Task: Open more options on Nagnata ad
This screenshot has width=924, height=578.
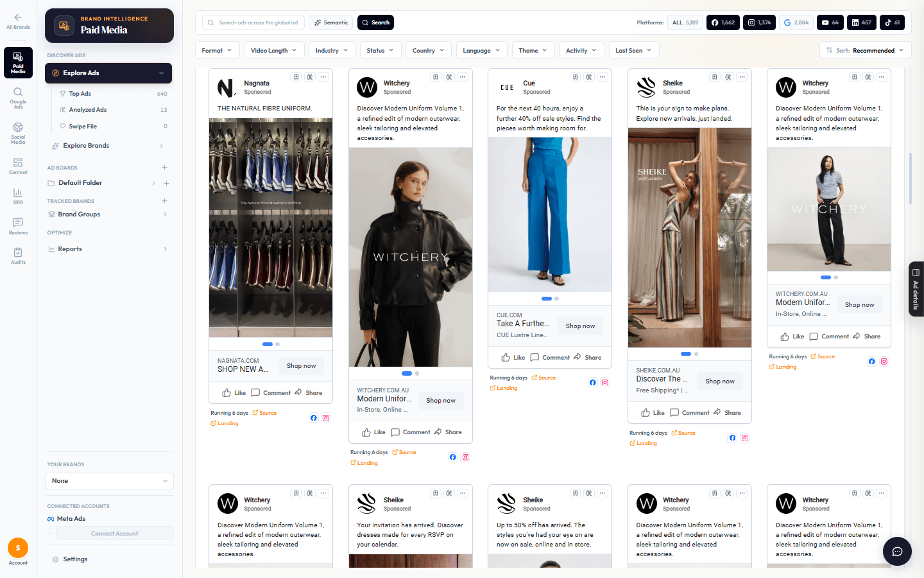Action: (x=323, y=77)
